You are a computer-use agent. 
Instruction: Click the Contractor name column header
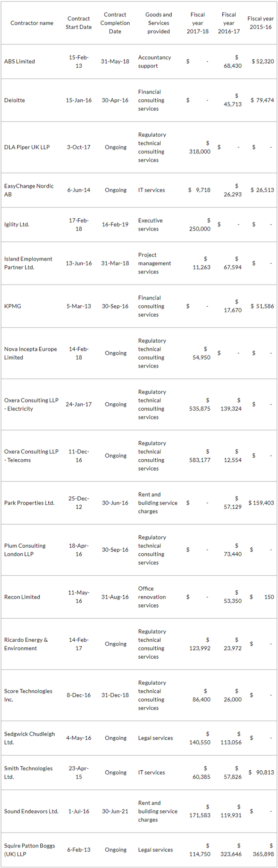pyautogui.click(x=32, y=23)
